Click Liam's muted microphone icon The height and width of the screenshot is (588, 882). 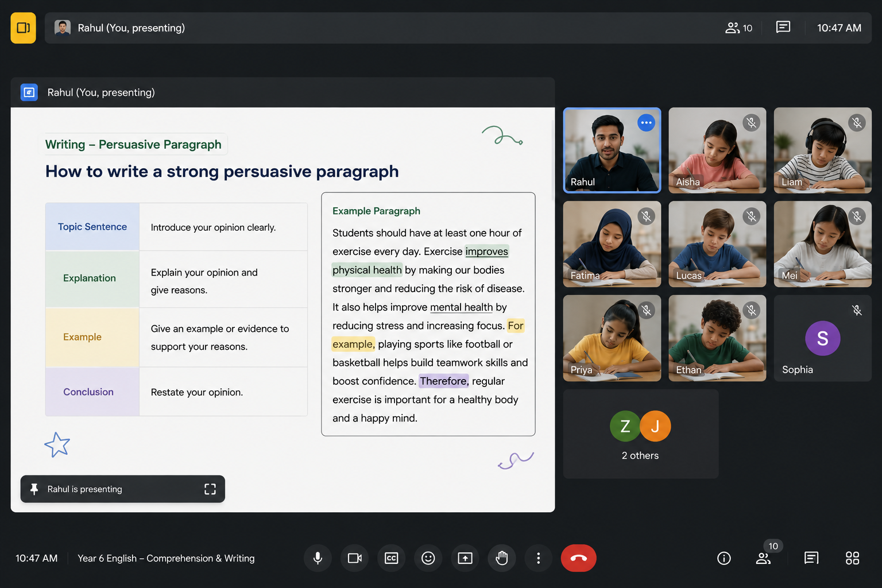click(x=857, y=122)
